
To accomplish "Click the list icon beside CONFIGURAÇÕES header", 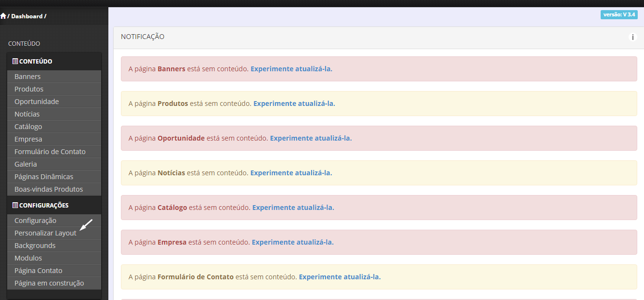I will 15,206.
